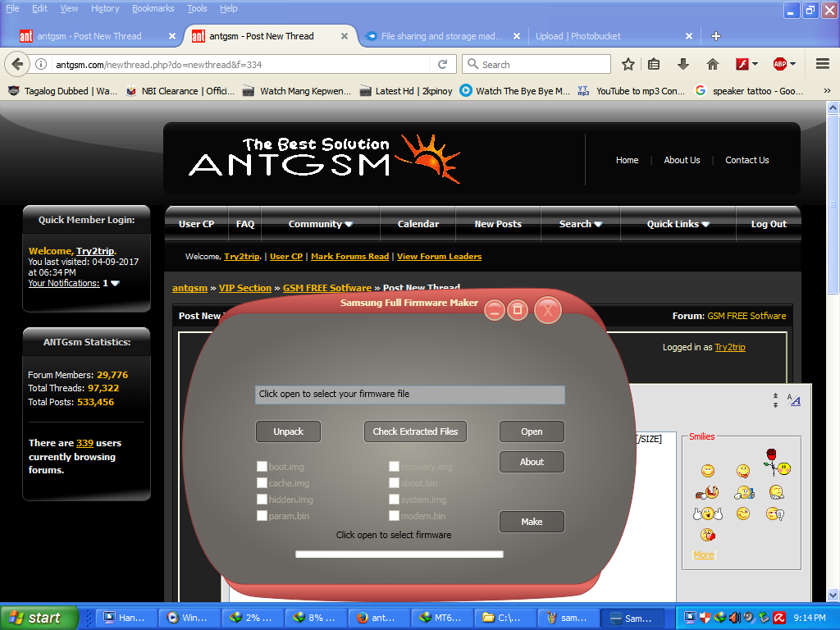Open the Bookmarks menu
Screen dimensions: 840x630
[153, 8]
